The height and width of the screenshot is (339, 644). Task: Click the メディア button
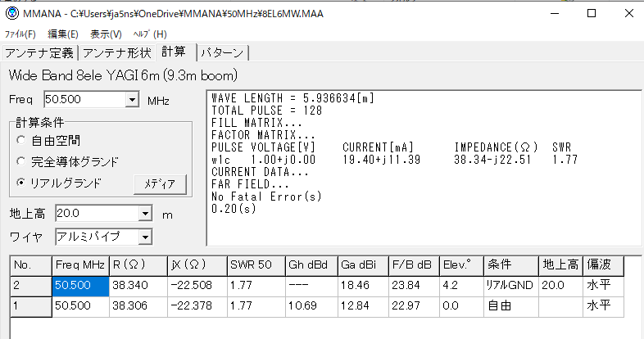161,183
